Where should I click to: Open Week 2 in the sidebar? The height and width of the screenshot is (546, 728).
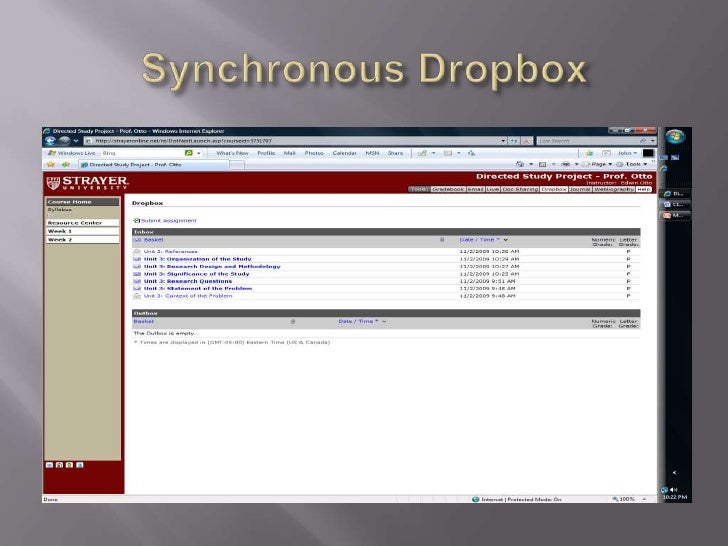(x=82, y=240)
